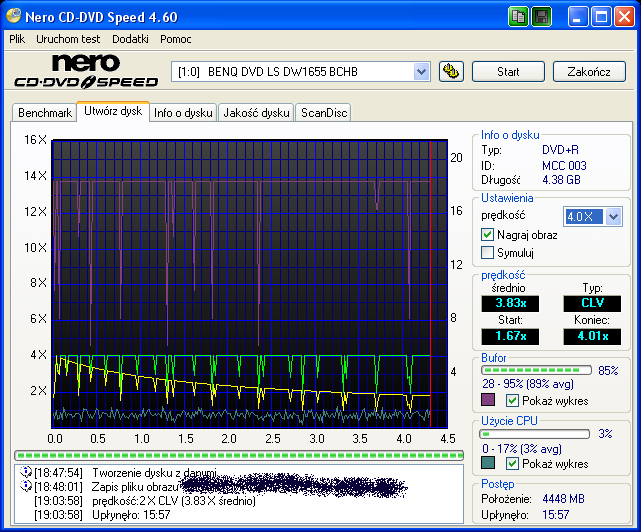The width and height of the screenshot is (641, 532).
Task: Switch to the Info o dysku tab
Action: pos(183,112)
